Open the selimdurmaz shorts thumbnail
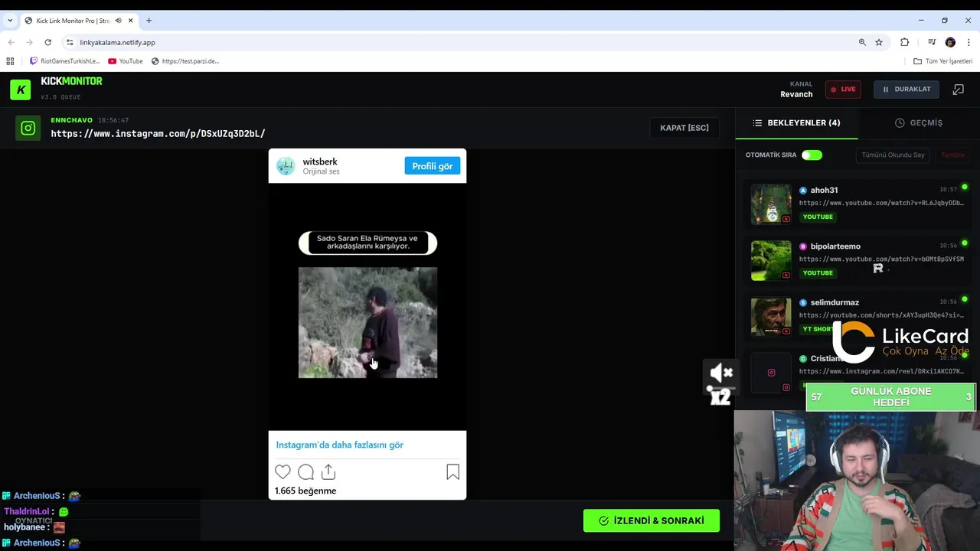 click(x=771, y=317)
